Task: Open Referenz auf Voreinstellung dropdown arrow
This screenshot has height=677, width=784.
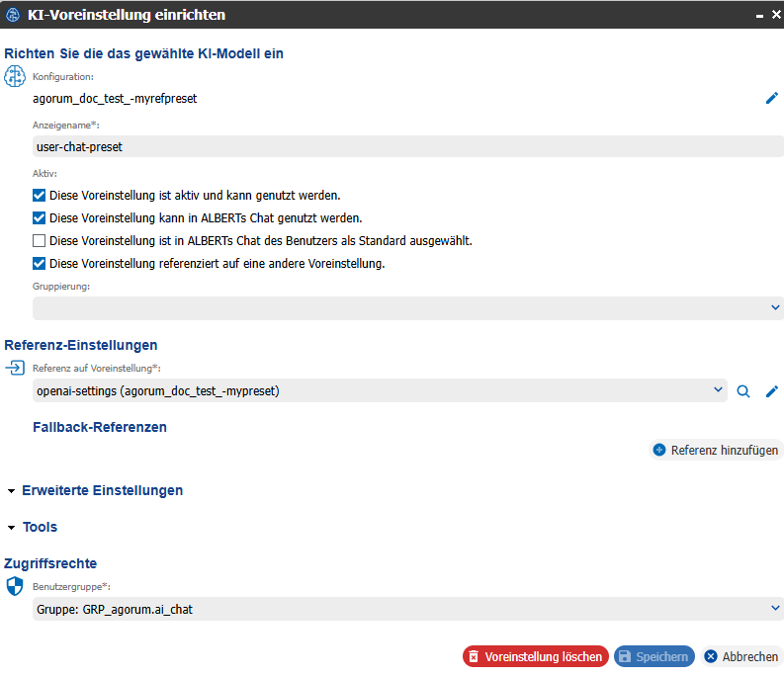Action: click(718, 390)
